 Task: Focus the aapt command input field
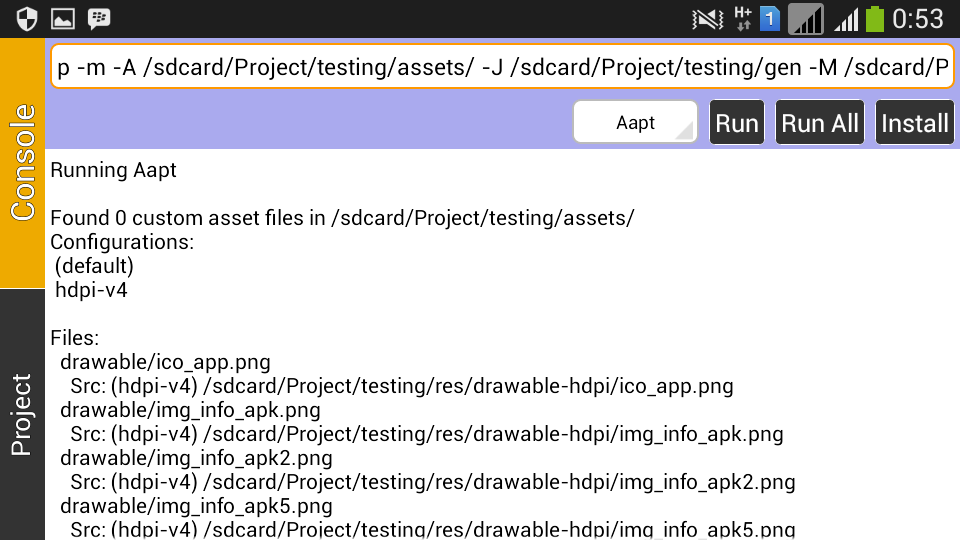500,68
